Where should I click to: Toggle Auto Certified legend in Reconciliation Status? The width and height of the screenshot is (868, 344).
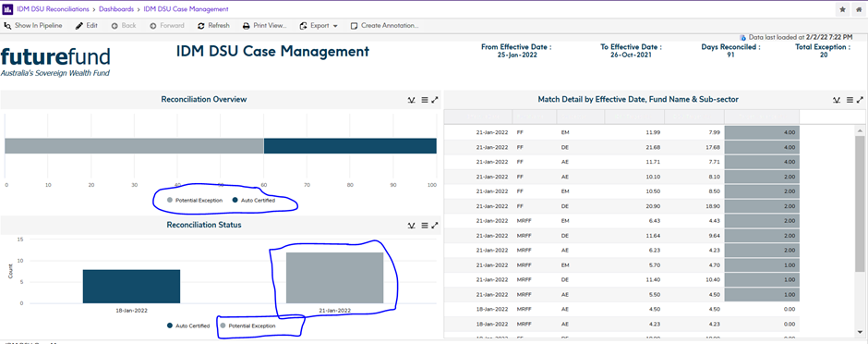(x=188, y=326)
